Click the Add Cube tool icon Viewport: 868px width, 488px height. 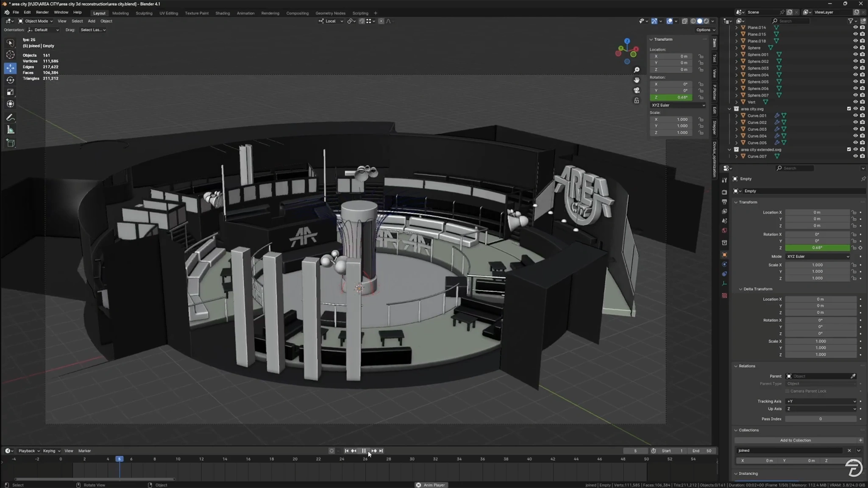[10, 143]
